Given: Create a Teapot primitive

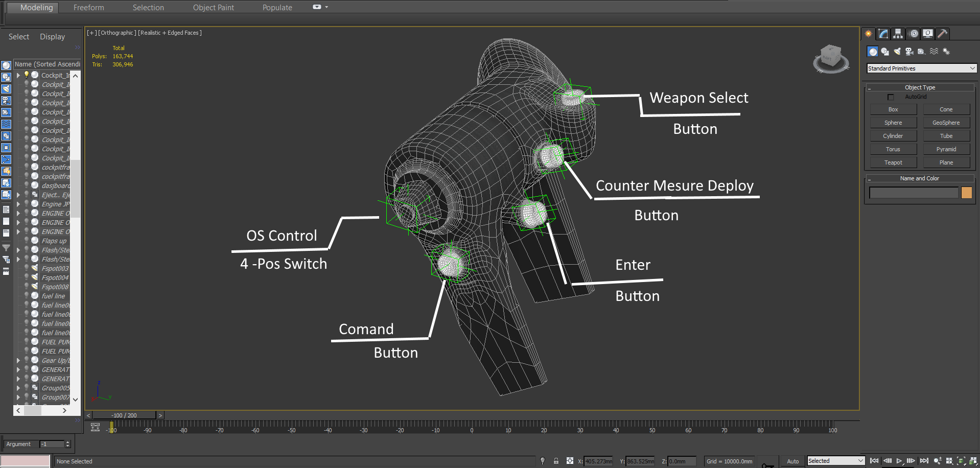Looking at the screenshot, I should click(893, 162).
